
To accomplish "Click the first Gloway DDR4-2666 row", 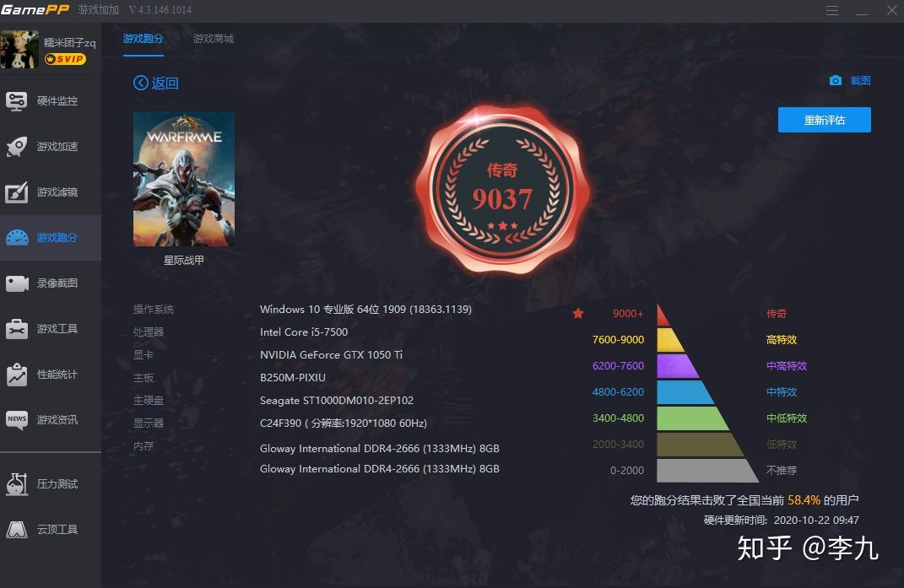I will [379, 449].
